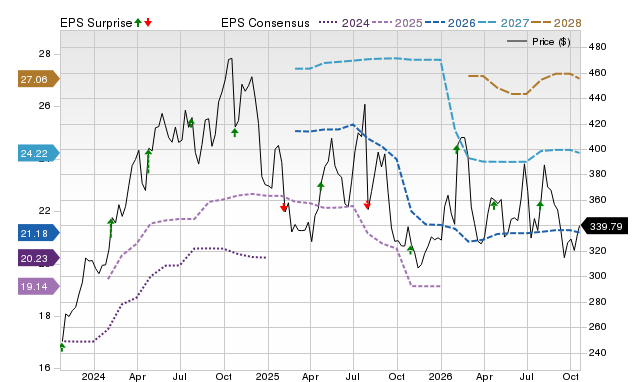Click the 240 price axis label
This screenshot has width=640, height=382.
point(597,353)
